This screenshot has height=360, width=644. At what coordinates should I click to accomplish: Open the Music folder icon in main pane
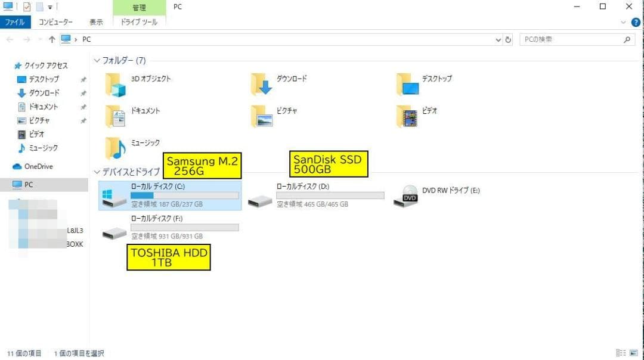tap(116, 148)
